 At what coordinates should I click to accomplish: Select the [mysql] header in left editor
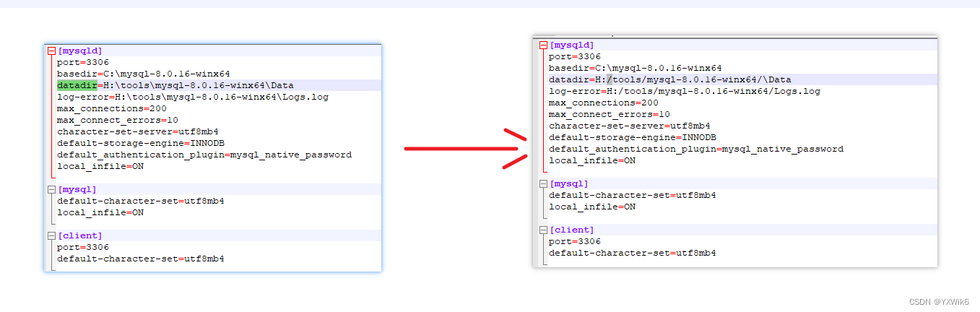77,189
